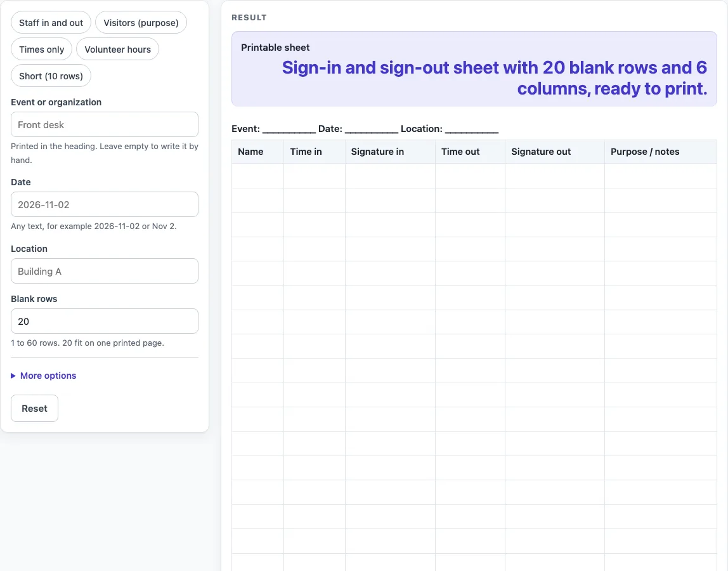Click the Printable sheet label

275,48
